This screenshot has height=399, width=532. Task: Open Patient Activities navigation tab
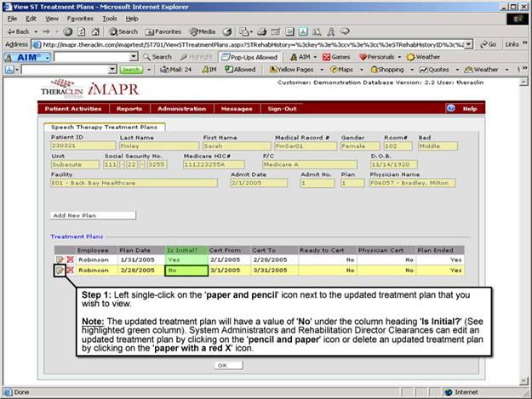73,109
